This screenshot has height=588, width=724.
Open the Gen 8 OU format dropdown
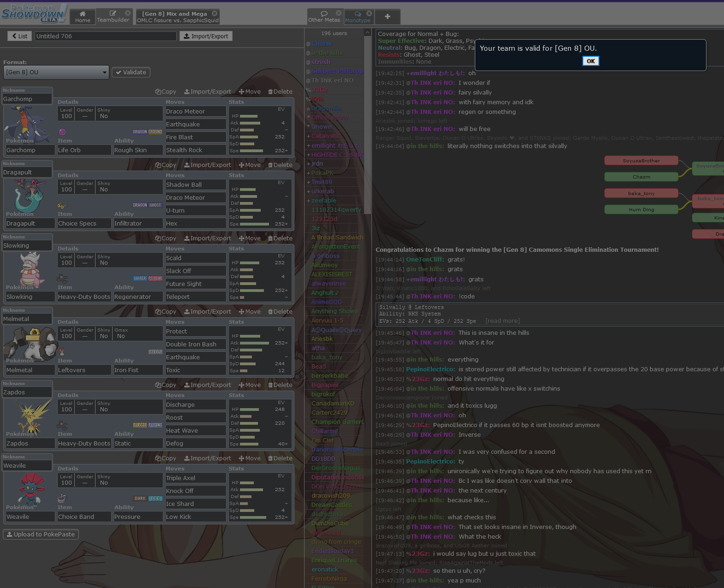click(x=56, y=72)
